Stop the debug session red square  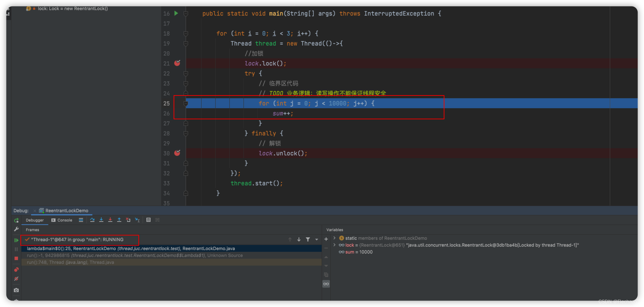(x=16, y=258)
